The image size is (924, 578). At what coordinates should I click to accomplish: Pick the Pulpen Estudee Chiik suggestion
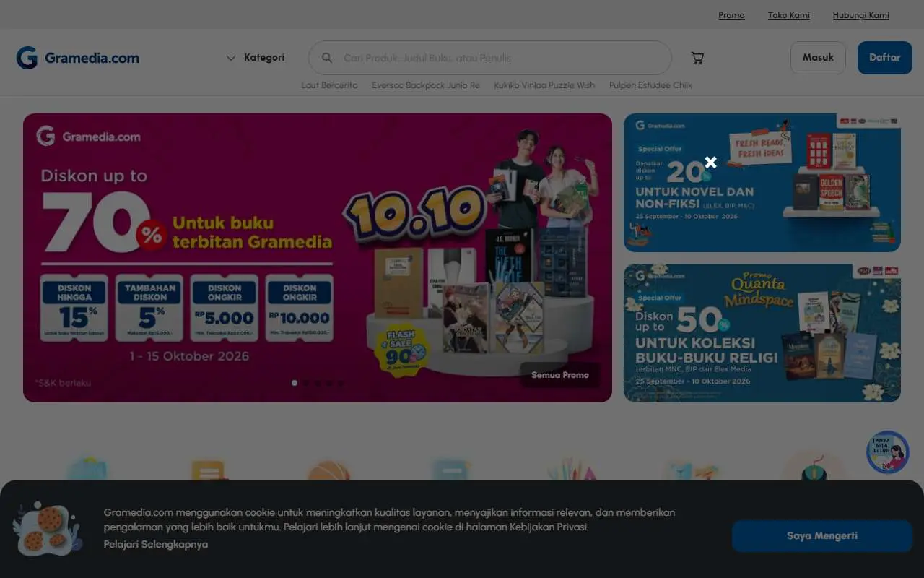[x=650, y=85]
